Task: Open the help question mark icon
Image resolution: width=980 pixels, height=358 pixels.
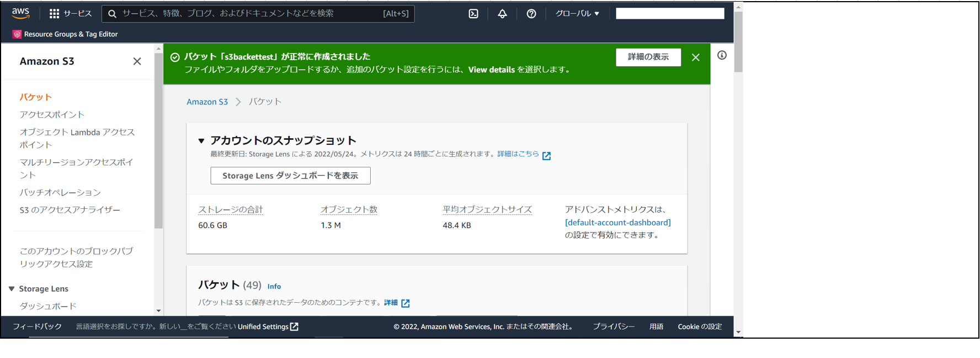Action: pos(531,14)
